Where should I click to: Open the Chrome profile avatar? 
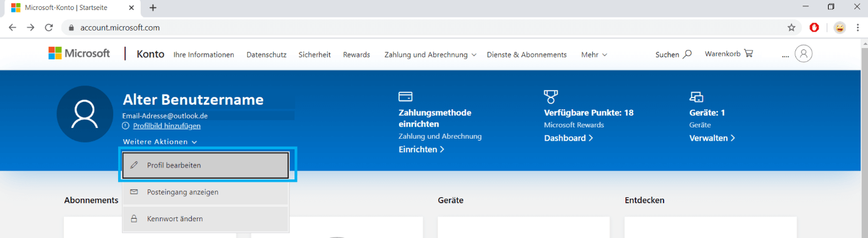[840, 27]
